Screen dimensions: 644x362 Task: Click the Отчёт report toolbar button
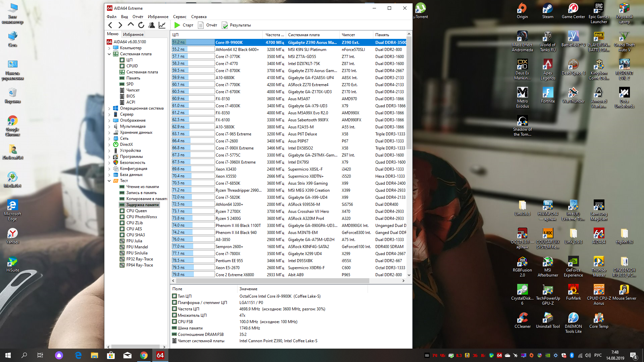(208, 25)
